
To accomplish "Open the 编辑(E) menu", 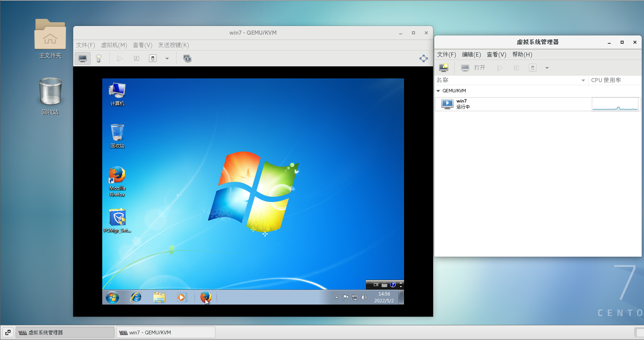I will 472,55.
